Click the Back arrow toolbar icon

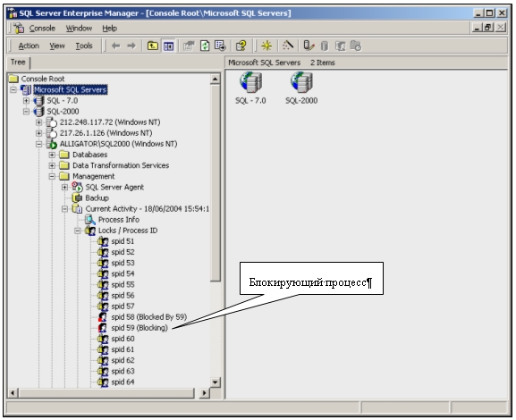[115, 46]
